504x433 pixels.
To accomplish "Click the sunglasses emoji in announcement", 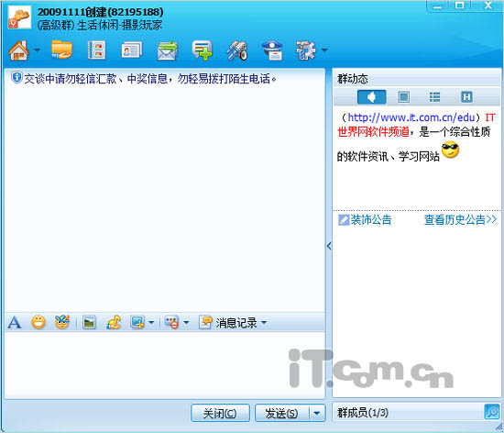I will click(450, 150).
